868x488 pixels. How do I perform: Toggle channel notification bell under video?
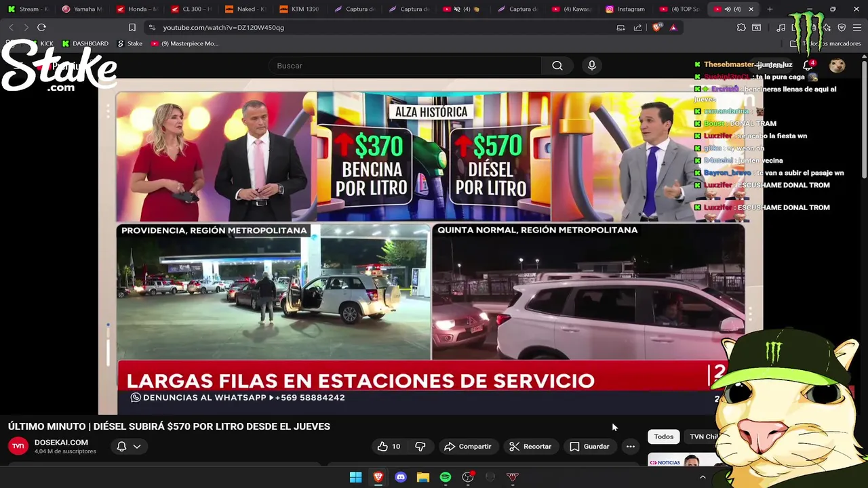(121, 446)
